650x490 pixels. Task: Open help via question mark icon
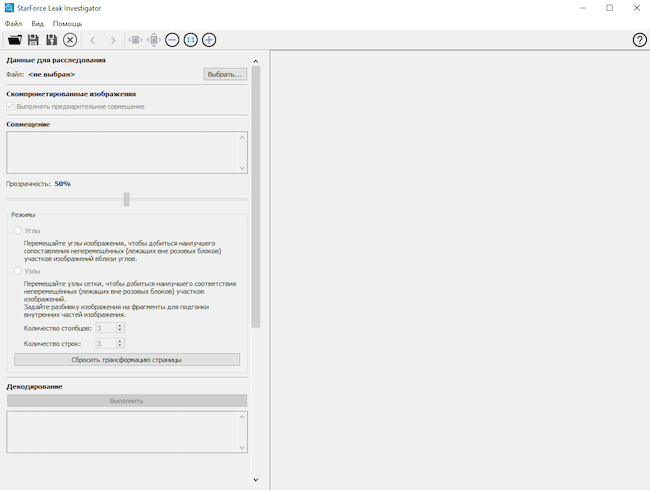coord(640,40)
